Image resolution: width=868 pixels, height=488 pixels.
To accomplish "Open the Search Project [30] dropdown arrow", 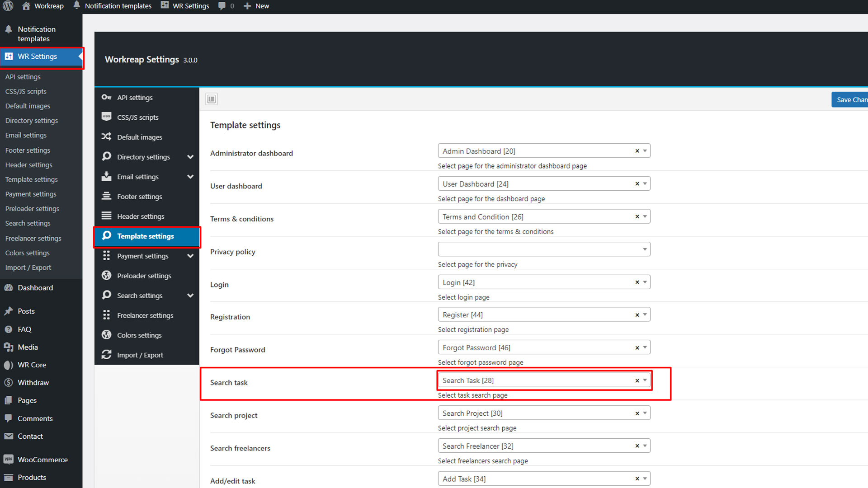I will click(645, 413).
